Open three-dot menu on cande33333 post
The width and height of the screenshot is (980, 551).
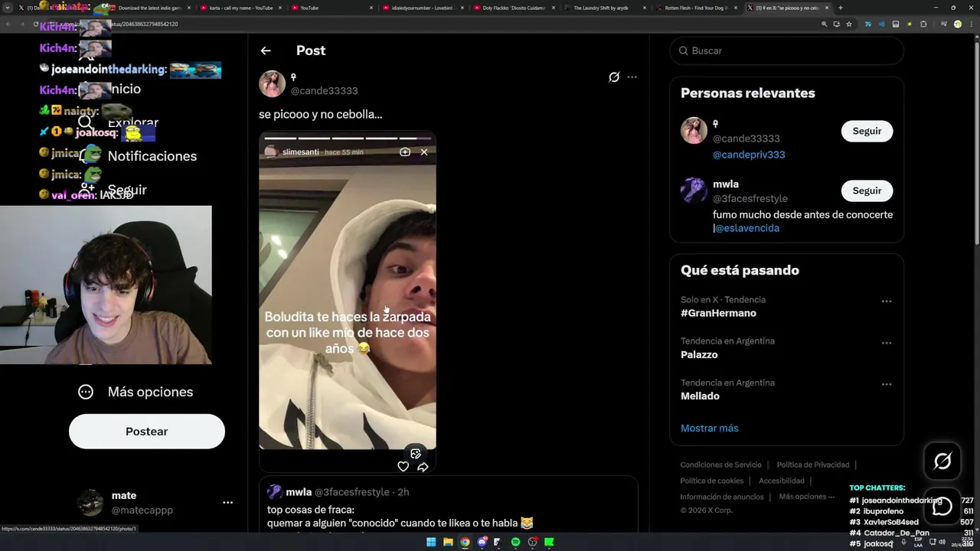632,77
